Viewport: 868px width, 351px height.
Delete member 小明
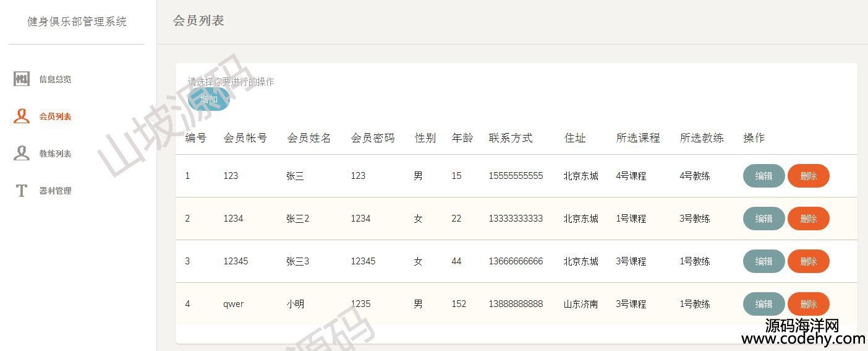point(808,304)
